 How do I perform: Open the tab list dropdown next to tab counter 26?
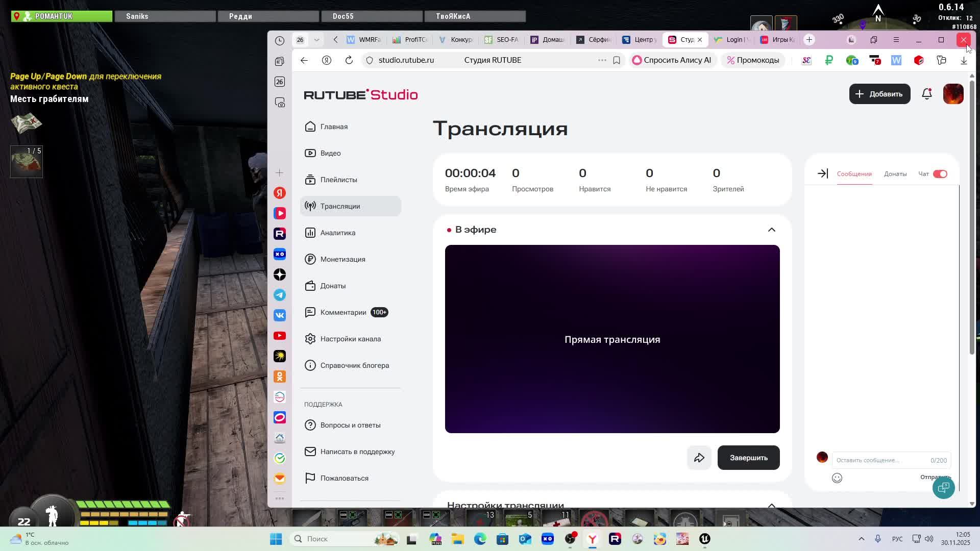(317, 39)
